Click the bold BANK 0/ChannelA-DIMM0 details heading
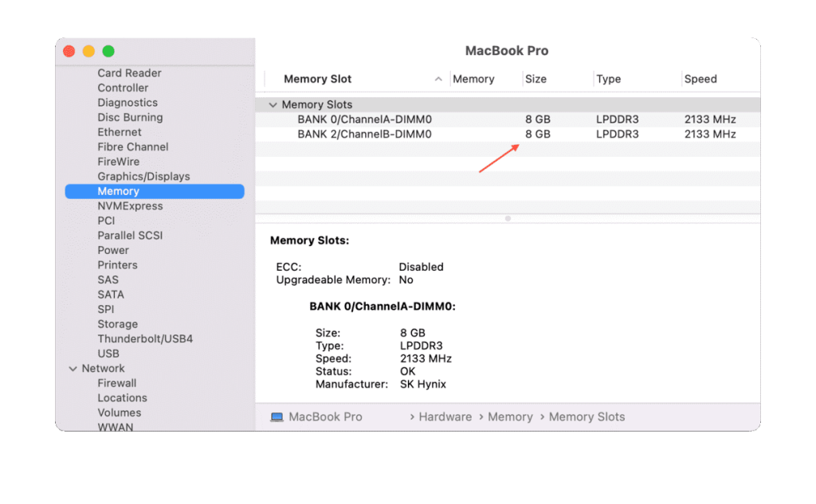This screenshot has width=816, height=504. click(x=382, y=307)
